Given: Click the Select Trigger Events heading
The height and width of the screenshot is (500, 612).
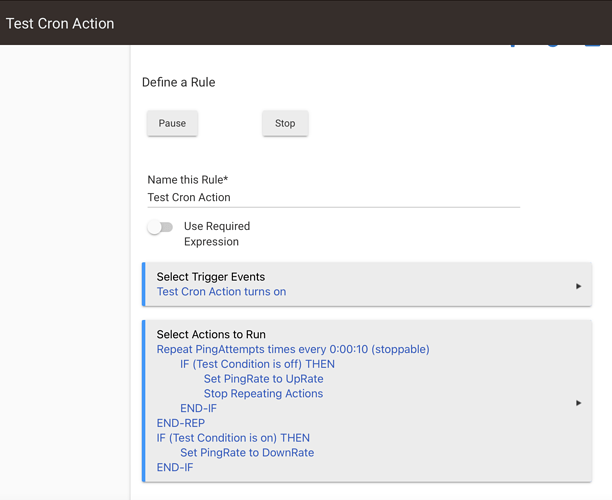Looking at the screenshot, I should point(210,277).
